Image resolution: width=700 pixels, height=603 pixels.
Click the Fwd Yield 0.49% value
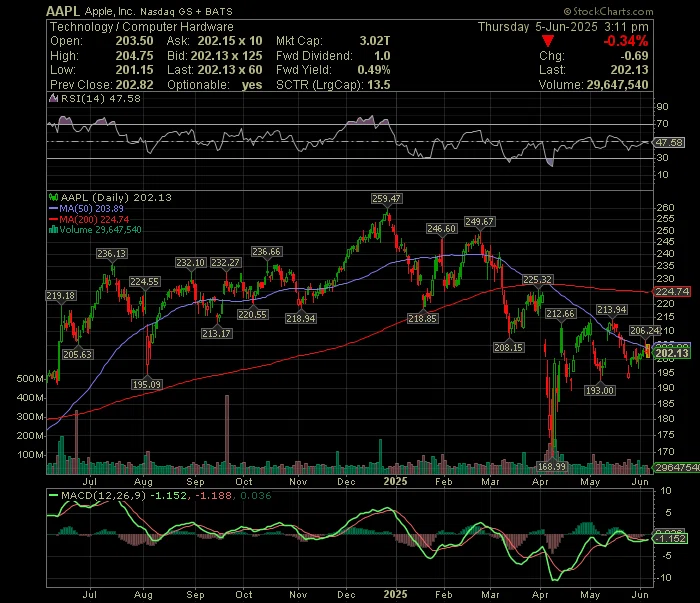coord(374,70)
